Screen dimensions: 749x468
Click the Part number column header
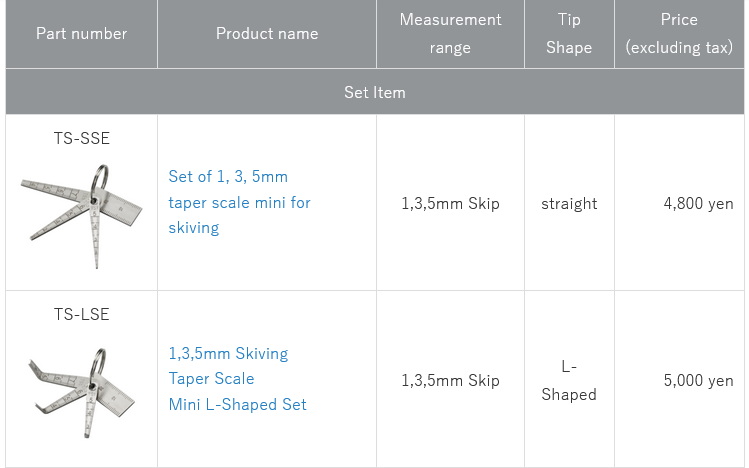81,34
